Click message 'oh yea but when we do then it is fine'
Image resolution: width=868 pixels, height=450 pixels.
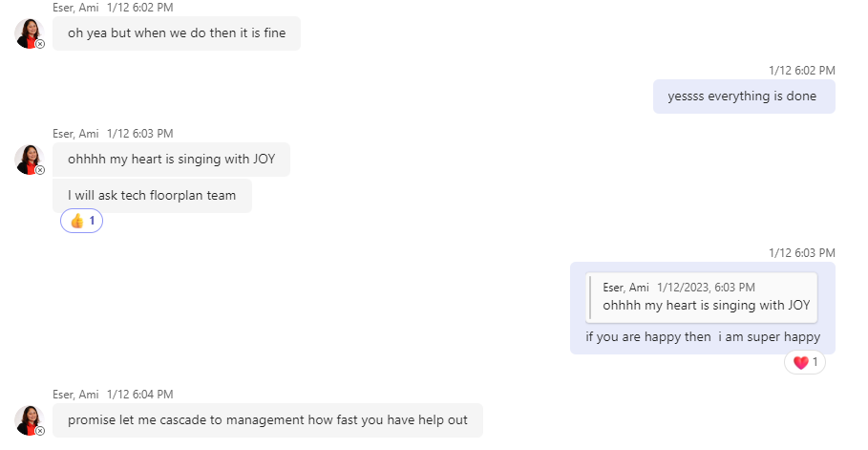[x=177, y=33]
